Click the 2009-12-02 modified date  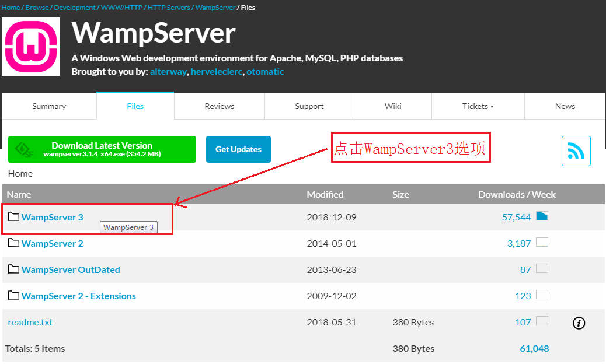click(x=332, y=296)
